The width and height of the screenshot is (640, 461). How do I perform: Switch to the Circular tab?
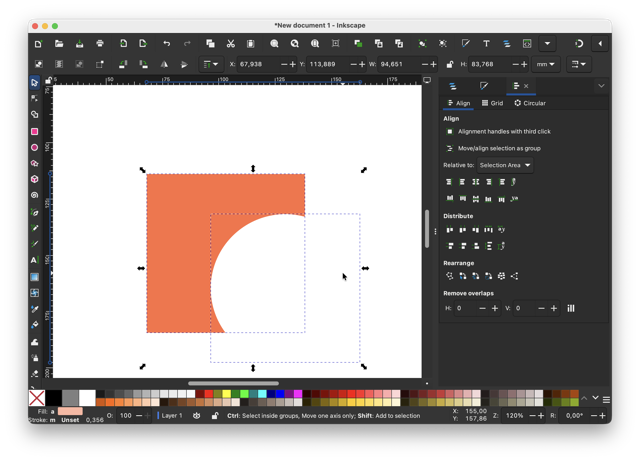tap(530, 103)
